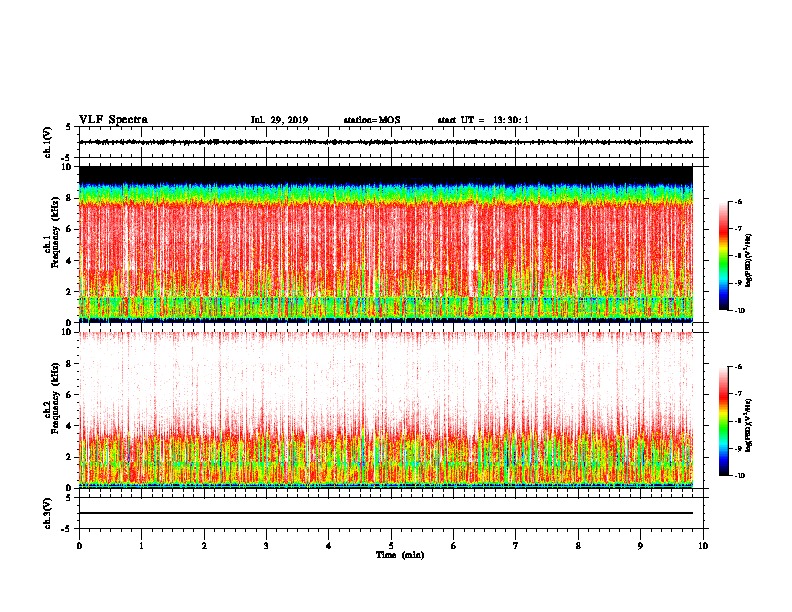Click the ch.1 colorbar 'log(PSD)(V²/Hz)' label

tap(749, 259)
